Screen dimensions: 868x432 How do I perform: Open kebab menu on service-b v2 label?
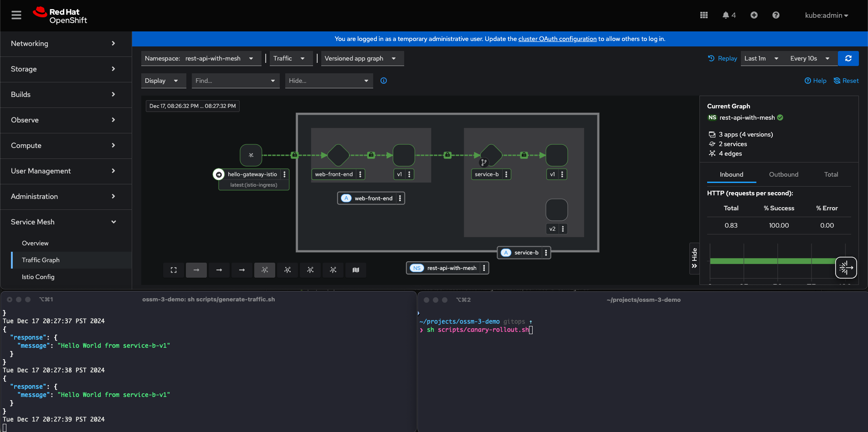click(563, 229)
